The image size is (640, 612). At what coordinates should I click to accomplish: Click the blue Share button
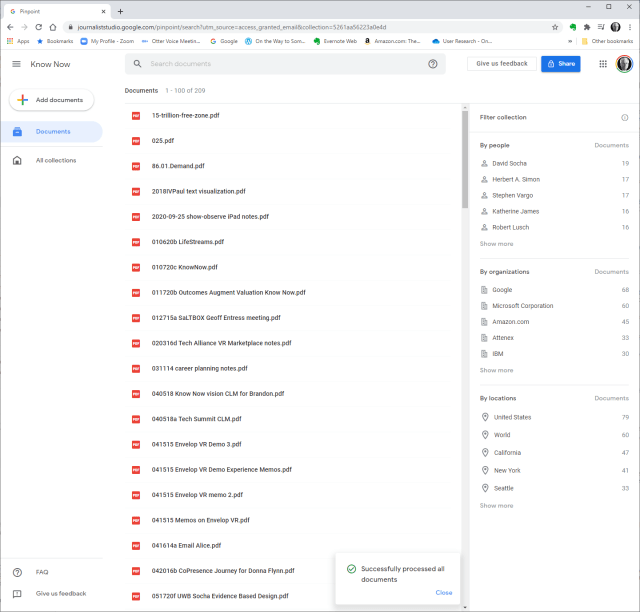point(560,64)
